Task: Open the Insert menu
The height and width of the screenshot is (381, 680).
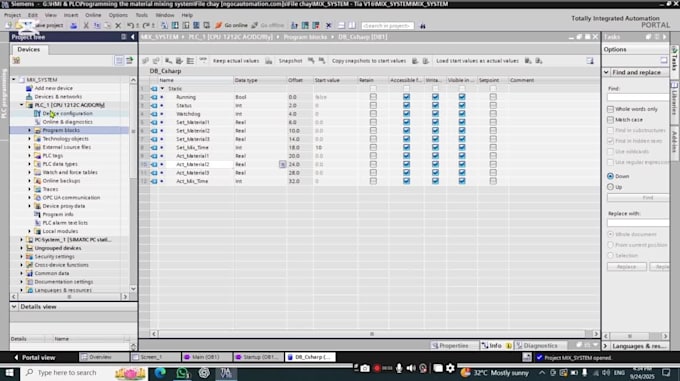Action: coord(71,15)
